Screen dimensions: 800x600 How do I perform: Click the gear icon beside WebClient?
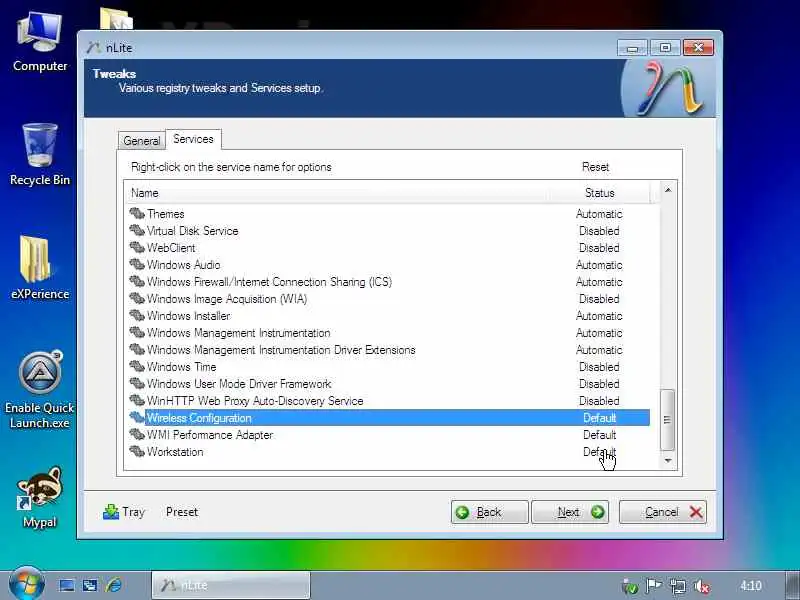click(x=137, y=247)
